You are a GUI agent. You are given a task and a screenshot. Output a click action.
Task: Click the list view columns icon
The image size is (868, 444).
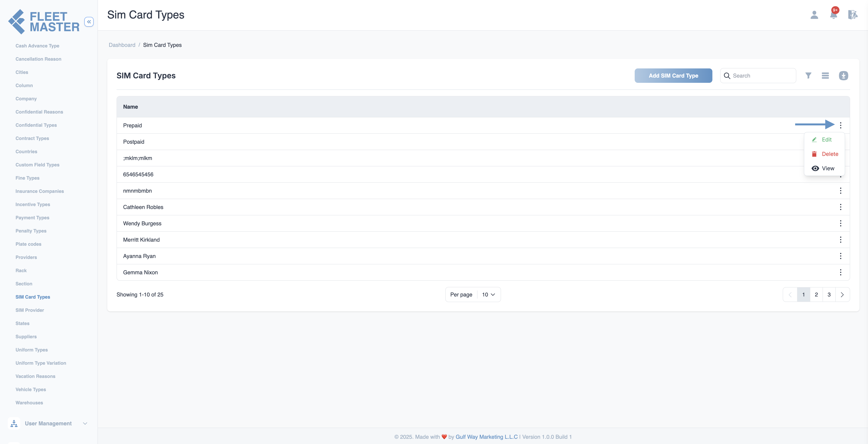coord(825,75)
